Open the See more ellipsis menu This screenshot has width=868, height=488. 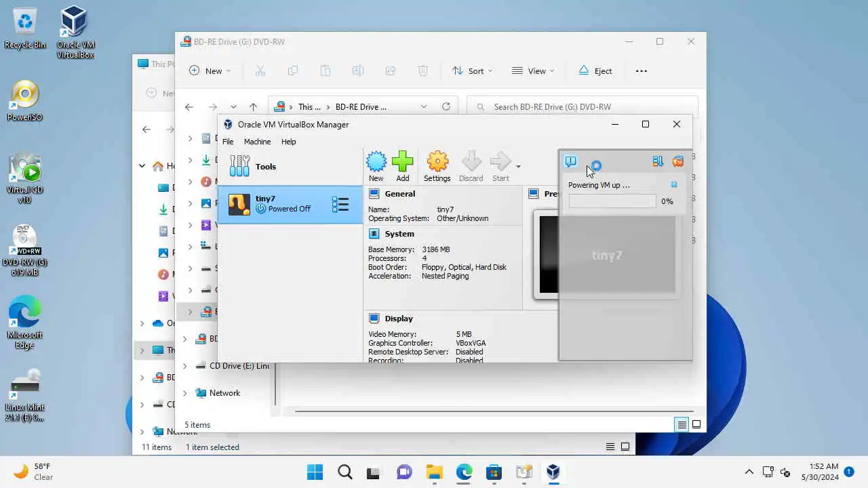point(642,70)
